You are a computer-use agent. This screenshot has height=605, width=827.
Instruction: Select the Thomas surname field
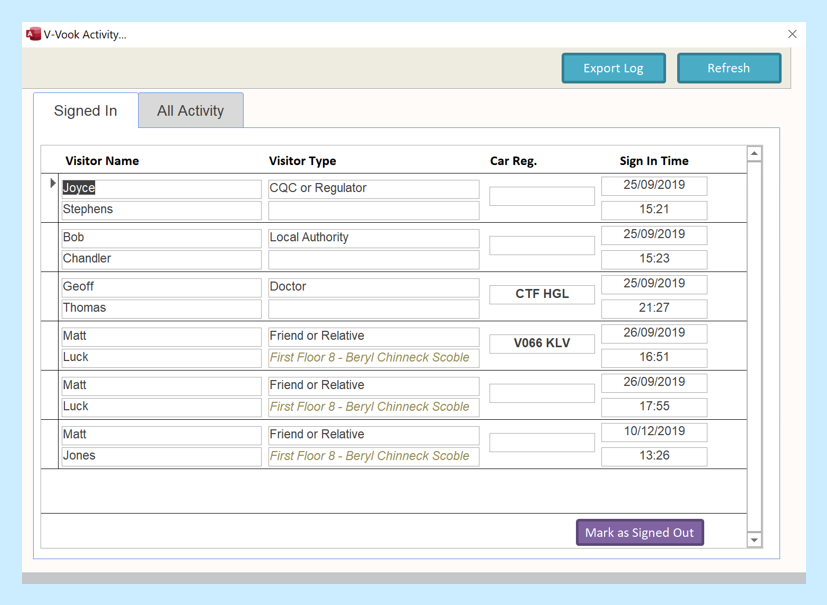(161, 309)
